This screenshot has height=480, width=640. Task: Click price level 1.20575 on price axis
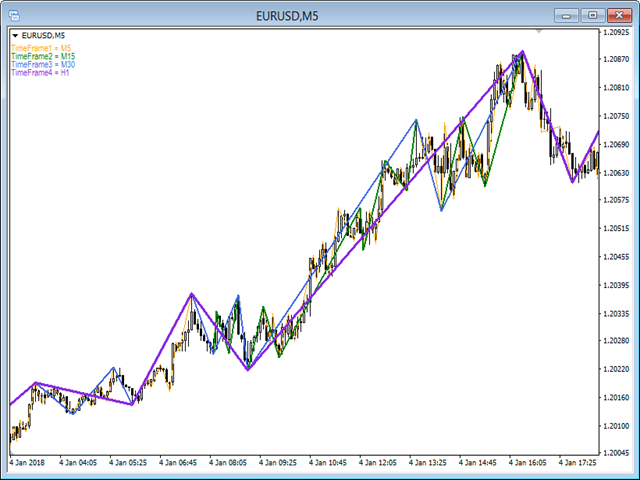pyautogui.click(x=616, y=200)
